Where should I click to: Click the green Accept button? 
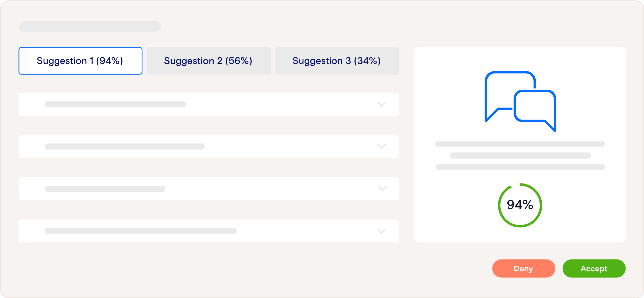pyautogui.click(x=594, y=268)
